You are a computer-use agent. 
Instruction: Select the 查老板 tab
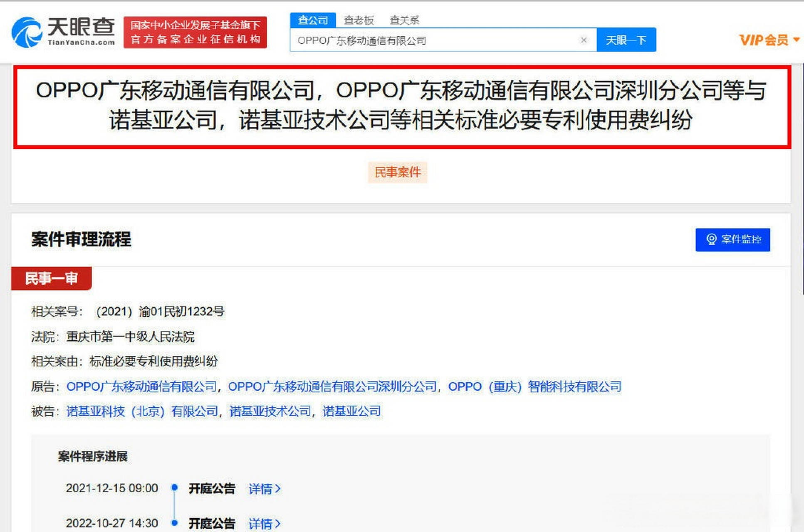pyautogui.click(x=359, y=20)
